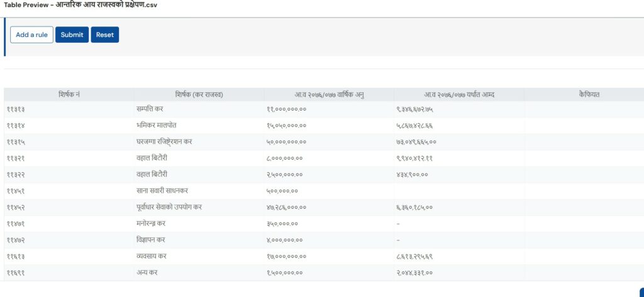644x297 pixels.
Task: Select cell ५०,०००,०००.००
Action: [329, 142]
